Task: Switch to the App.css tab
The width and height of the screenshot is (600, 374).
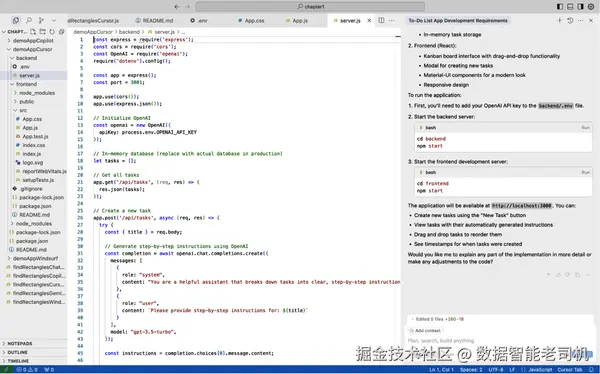Action: (x=251, y=21)
